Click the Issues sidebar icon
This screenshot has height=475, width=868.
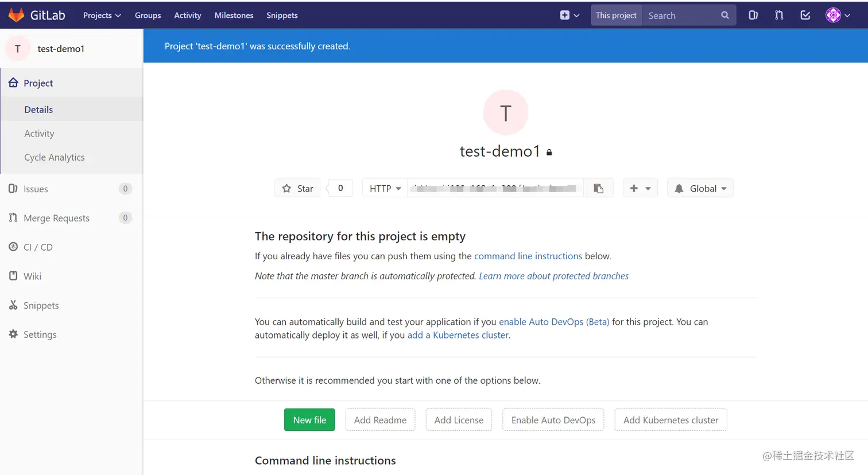[13, 189]
